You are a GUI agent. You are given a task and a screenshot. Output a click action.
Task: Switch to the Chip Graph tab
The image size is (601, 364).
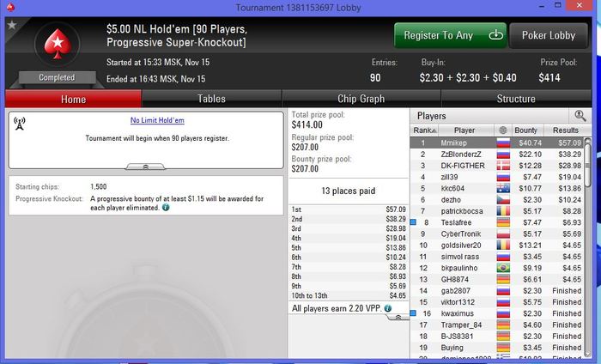tap(361, 99)
